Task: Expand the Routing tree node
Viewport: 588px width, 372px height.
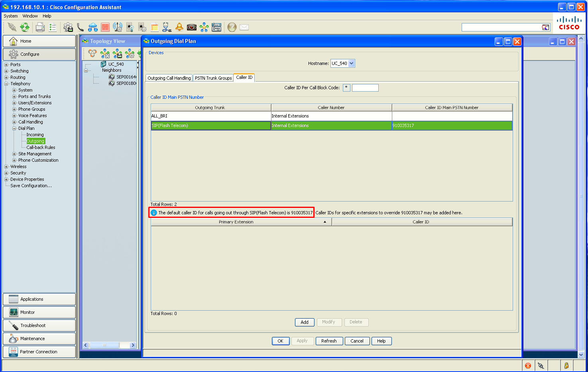Action: point(6,77)
